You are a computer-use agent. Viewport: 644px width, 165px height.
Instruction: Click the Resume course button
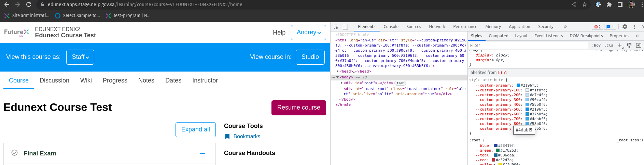pyautogui.click(x=299, y=107)
